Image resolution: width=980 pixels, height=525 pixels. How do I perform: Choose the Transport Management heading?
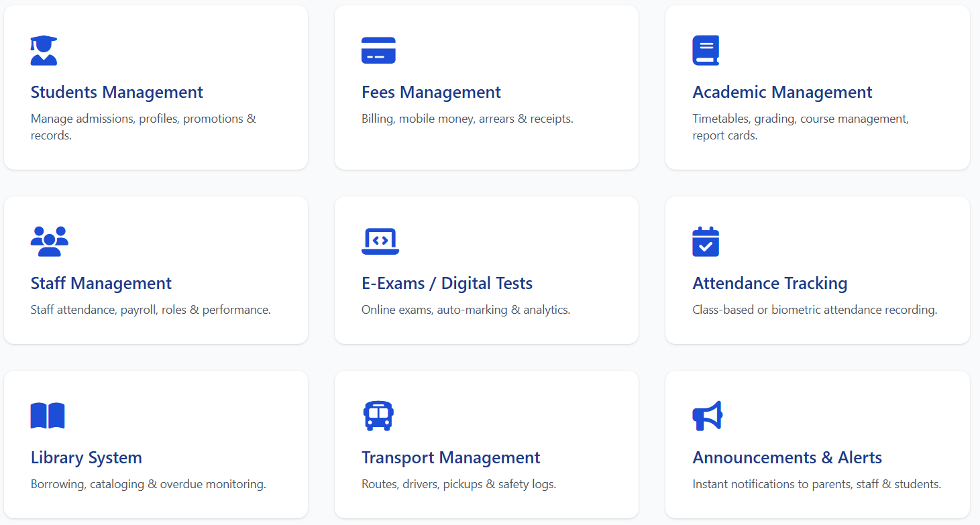pos(451,457)
